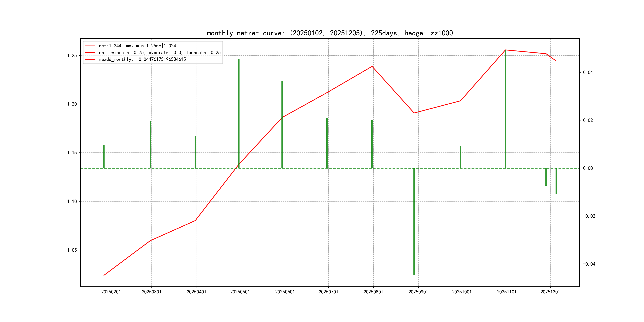644x322 pixels.
Task: Click the 20250901 x-axis label
Action: click(x=418, y=292)
